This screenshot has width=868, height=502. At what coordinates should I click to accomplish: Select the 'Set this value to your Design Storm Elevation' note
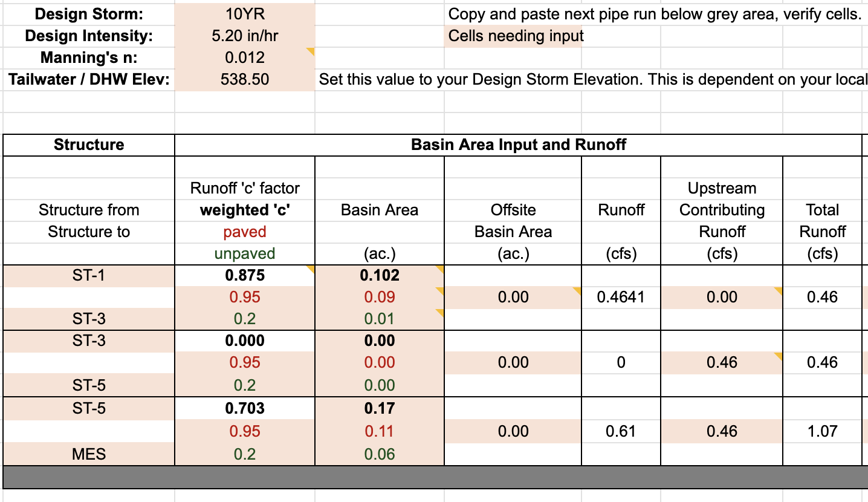coord(593,79)
